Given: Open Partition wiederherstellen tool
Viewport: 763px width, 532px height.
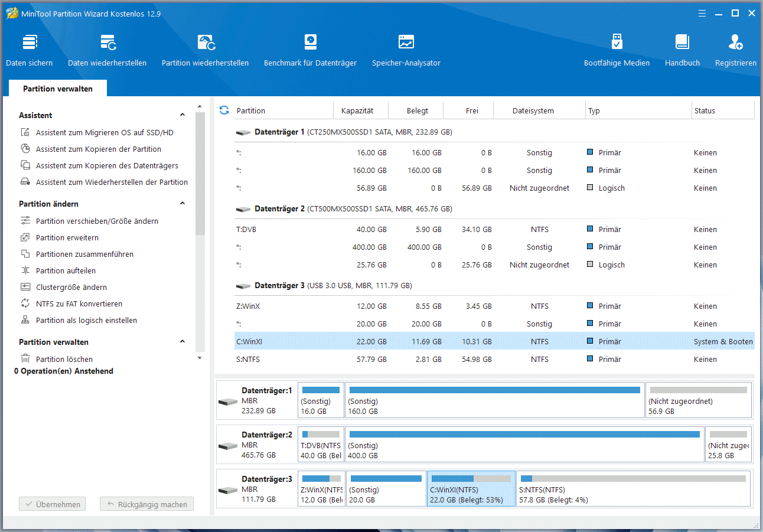Looking at the screenshot, I should pyautogui.click(x=205, y=51).
